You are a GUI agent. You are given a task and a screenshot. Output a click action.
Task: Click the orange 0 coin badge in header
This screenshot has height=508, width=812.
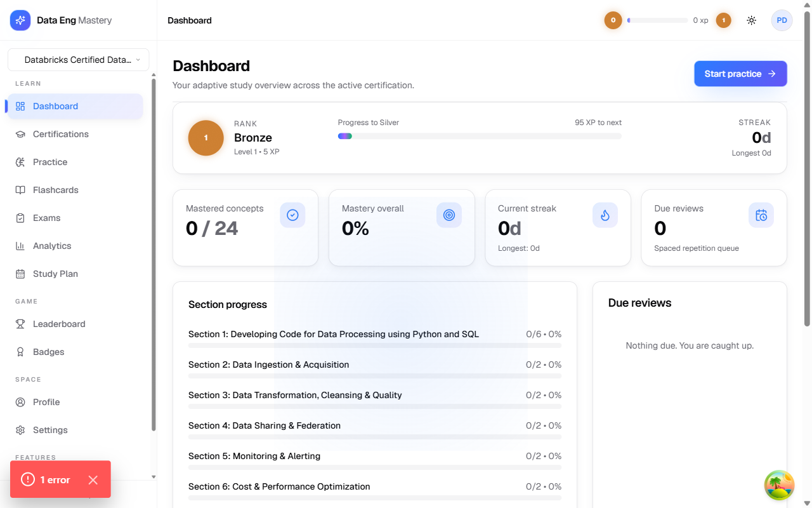(613, 20)
